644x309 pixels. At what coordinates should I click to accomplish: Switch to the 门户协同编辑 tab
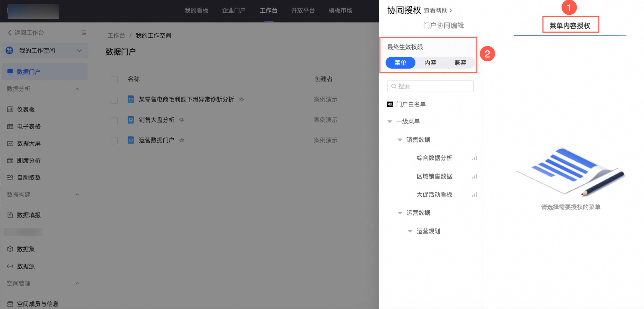click(443, 26)
